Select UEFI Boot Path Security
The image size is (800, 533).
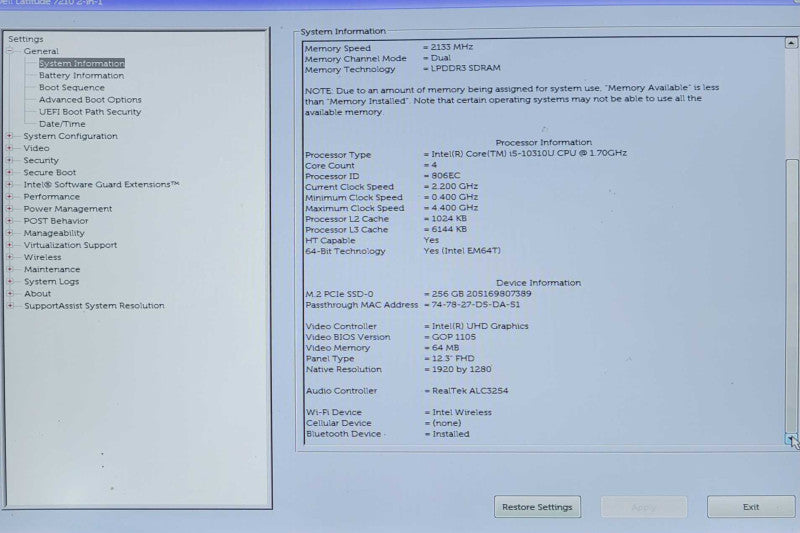click(90, 112)
